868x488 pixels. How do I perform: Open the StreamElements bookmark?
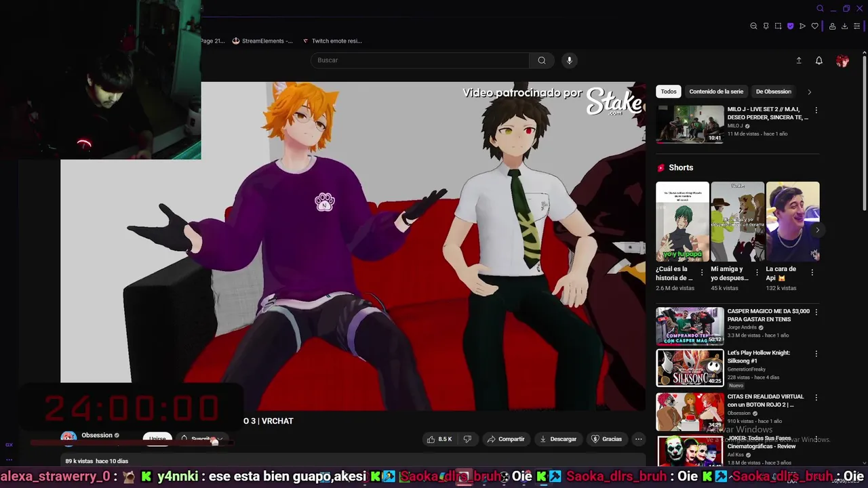pos(262,41)
